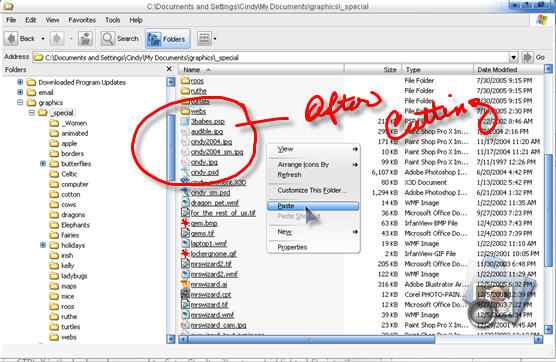Sort by Date Modified column header
This screenshot has height=362, width=556.
coord(508,69)
